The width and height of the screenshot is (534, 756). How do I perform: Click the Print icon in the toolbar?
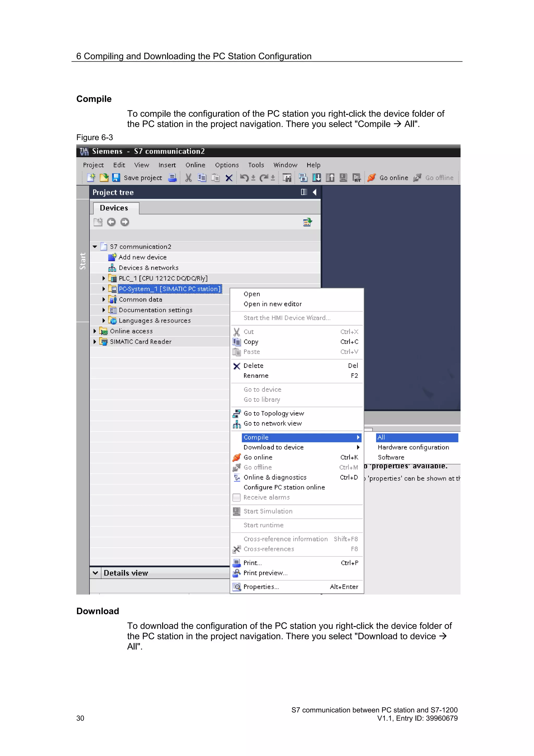pyautogui.click(x=172, y=177)
